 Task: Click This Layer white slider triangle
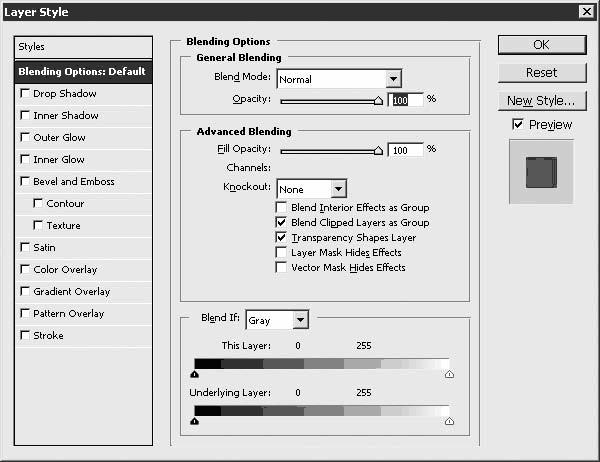point(449,374)
